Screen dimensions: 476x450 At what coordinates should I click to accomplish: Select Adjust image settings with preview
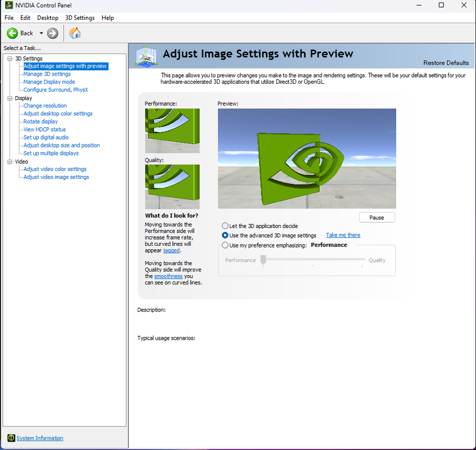pyautogui.click(x=66, y=66)
